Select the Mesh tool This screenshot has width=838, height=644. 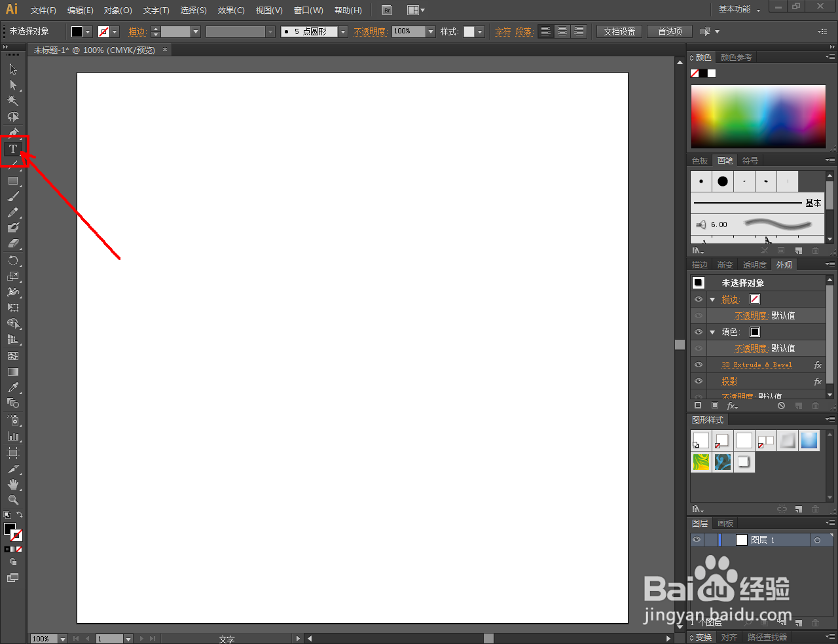(12, 356)
